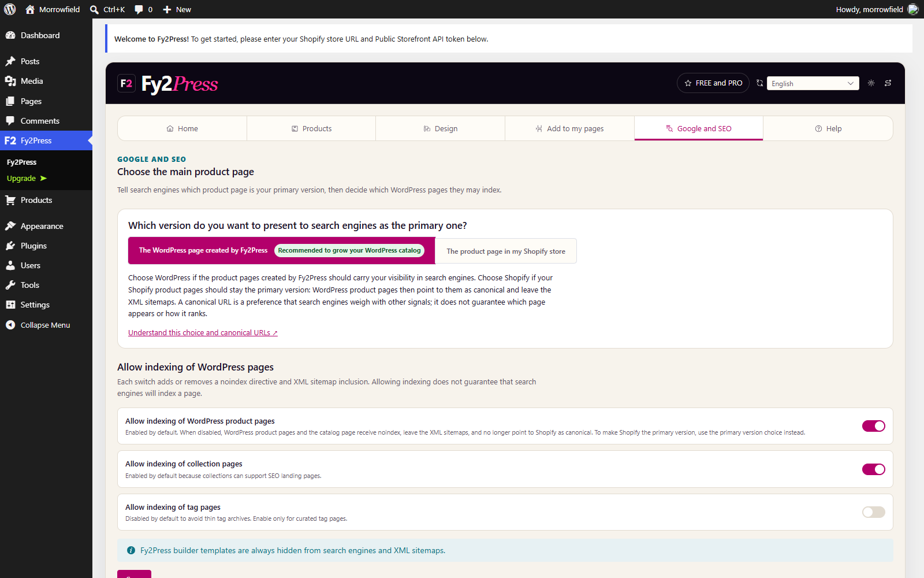This screenshot has width=924, height=578.
Task: Click Howdy, morrowfield account menu
Action: (877, 9)
